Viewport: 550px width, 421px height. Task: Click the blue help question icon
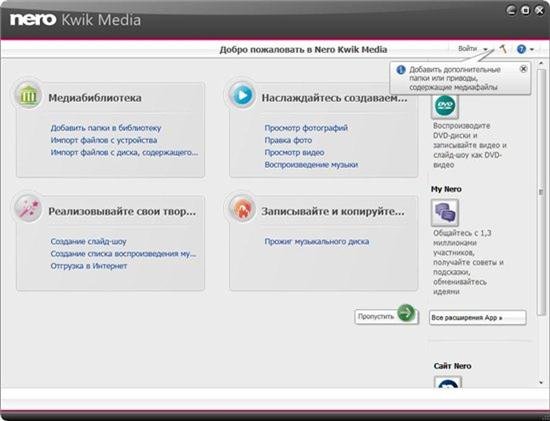coord(521,49)
